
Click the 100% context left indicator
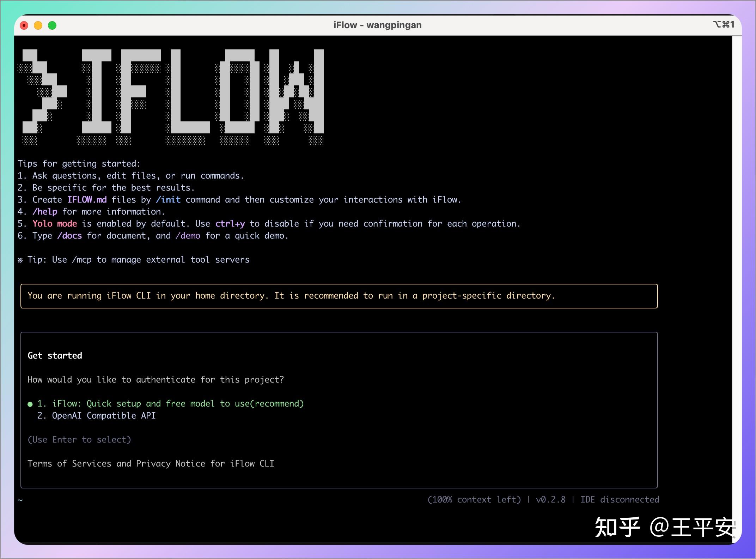pos(474,499)
